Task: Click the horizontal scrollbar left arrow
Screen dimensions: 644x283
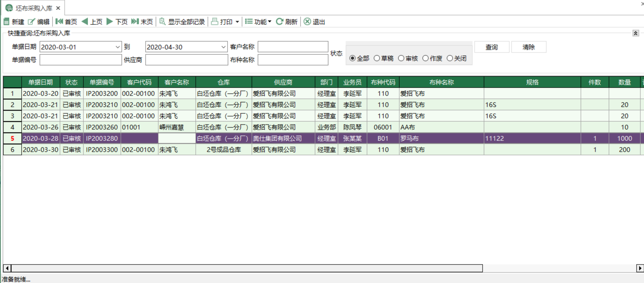Action: pos(7,268)
